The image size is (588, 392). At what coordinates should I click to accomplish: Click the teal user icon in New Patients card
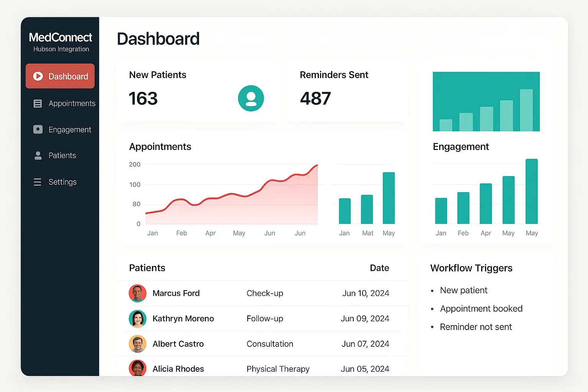pos(251,98)
